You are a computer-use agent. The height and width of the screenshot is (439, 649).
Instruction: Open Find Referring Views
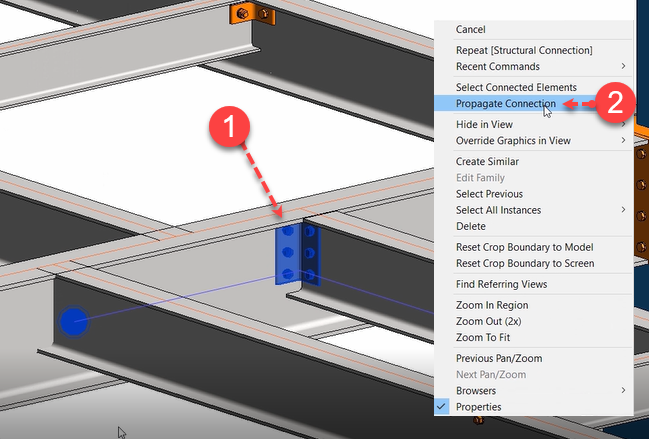501,284
